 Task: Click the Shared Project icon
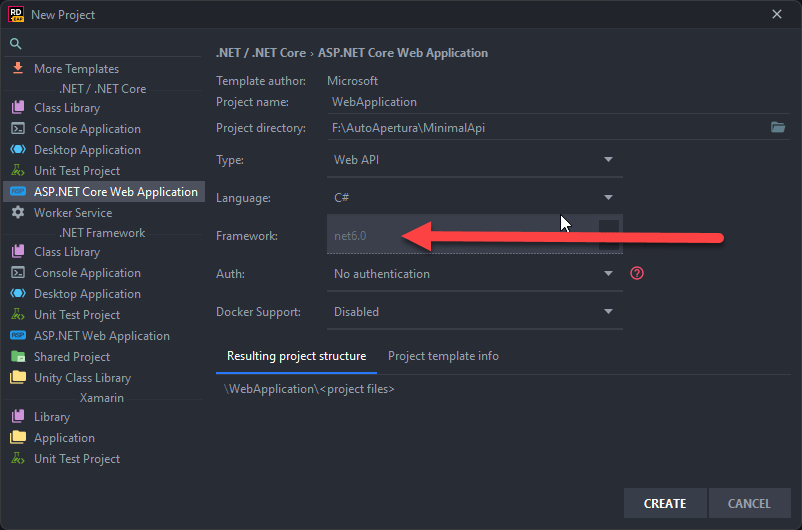[18, 356]
